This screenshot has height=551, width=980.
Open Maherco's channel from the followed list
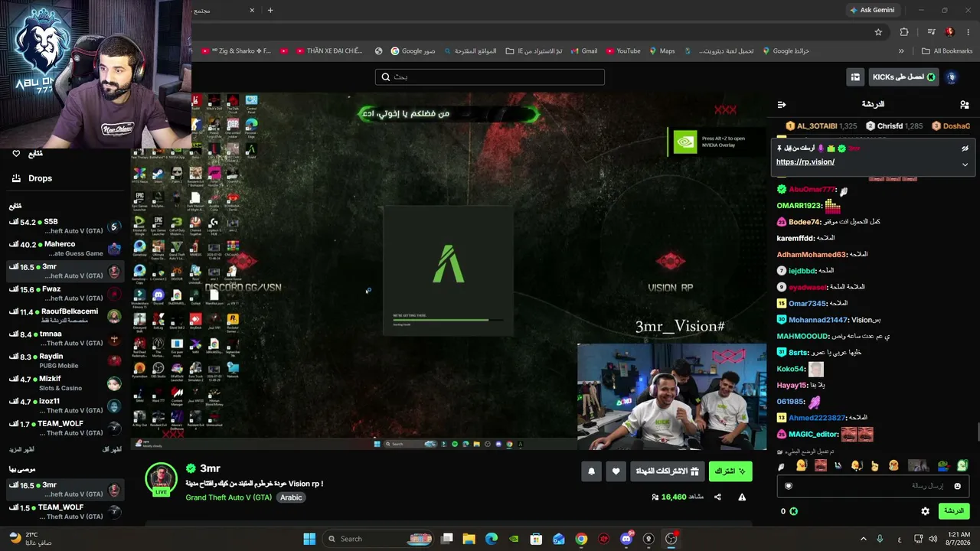(65, 249)
